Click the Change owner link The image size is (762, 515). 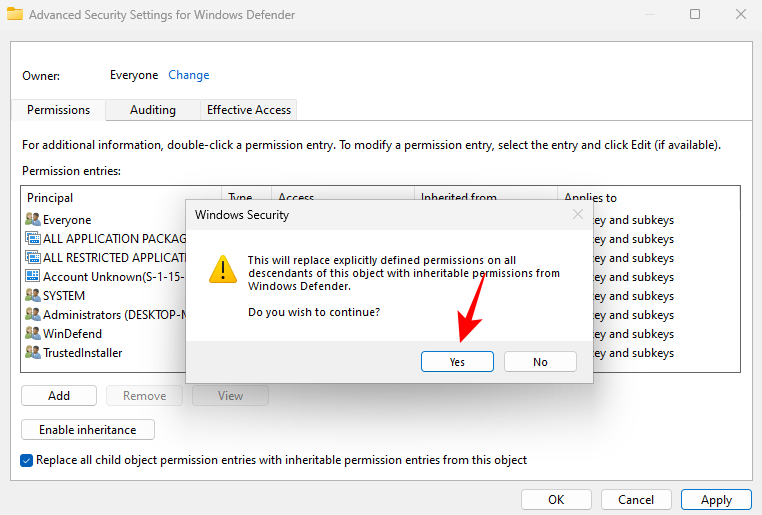coord(188,75)
